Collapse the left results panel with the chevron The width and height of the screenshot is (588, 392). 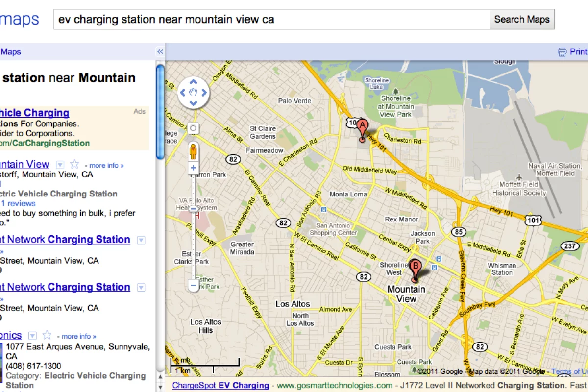(160, 51)
